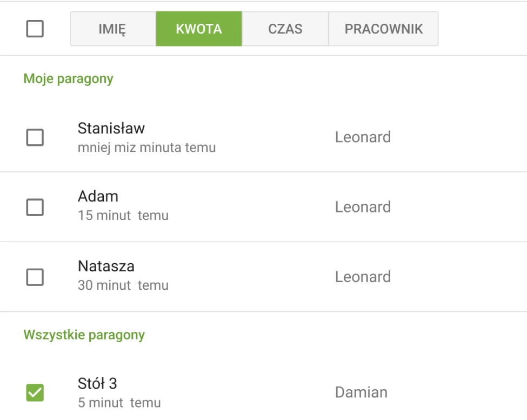The image size is (527, 420).
Task: Check the checkbox next to Stanisław
Action: click(x=35, y=138)
